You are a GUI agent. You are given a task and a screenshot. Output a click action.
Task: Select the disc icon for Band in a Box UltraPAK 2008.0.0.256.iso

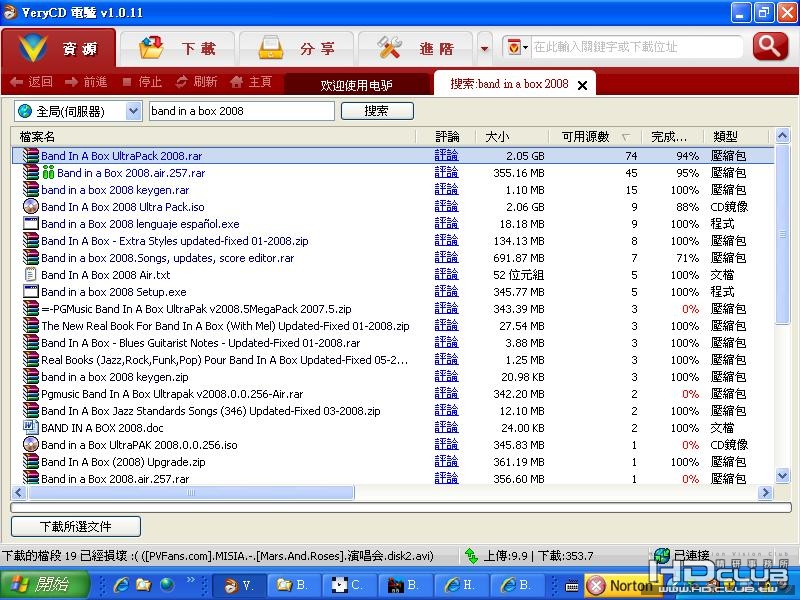[x=31, y=444]
